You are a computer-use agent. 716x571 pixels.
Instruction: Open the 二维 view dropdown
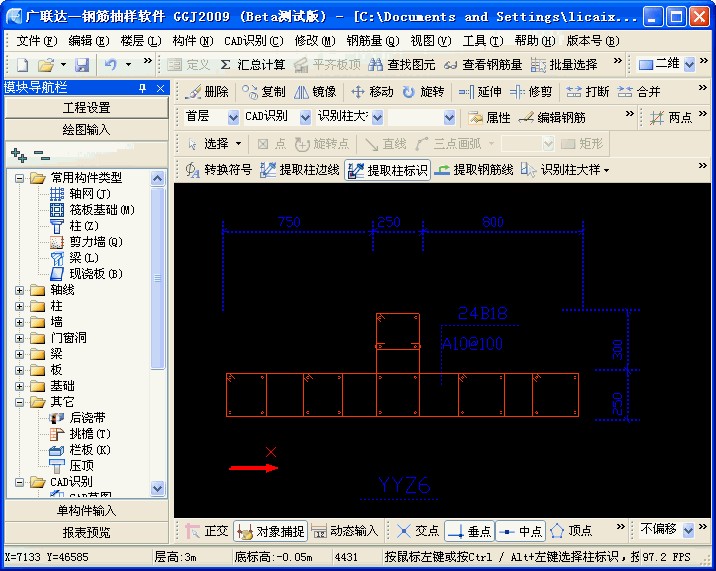click(x=689, y=65)
